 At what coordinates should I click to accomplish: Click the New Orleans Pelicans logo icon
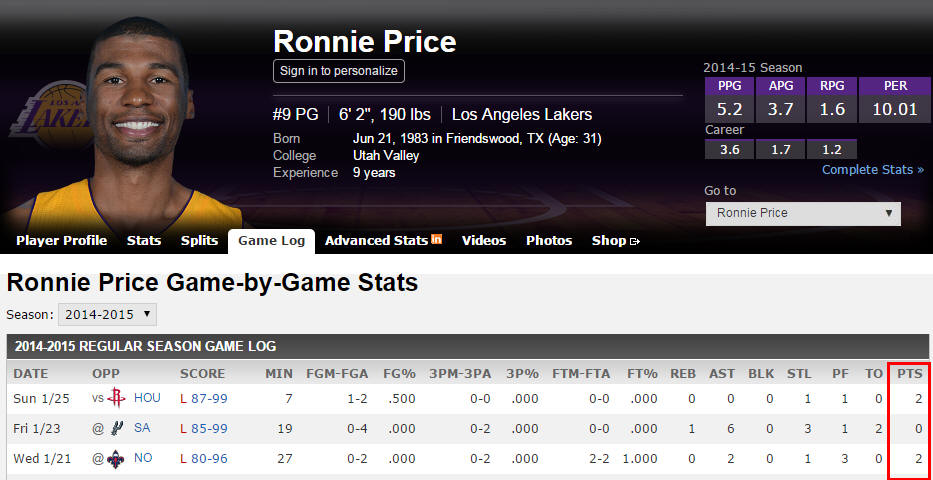116,459
